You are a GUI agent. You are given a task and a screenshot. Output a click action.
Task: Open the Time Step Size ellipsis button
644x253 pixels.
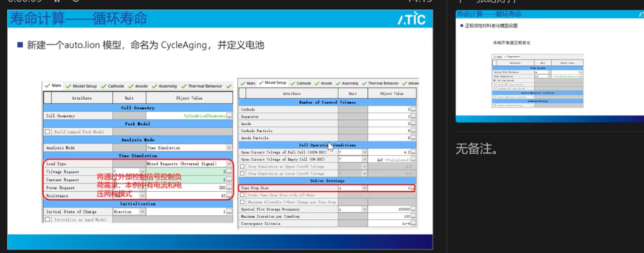point(413,188)
